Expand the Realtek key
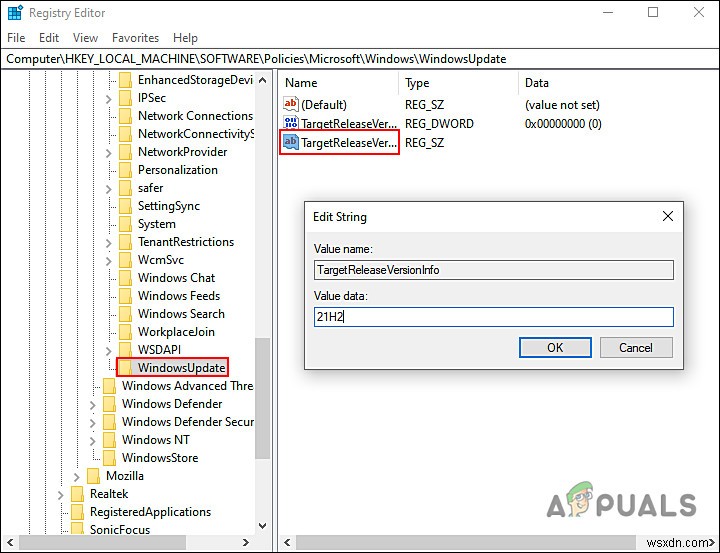The image size is (720, 553). click(60, 495)
